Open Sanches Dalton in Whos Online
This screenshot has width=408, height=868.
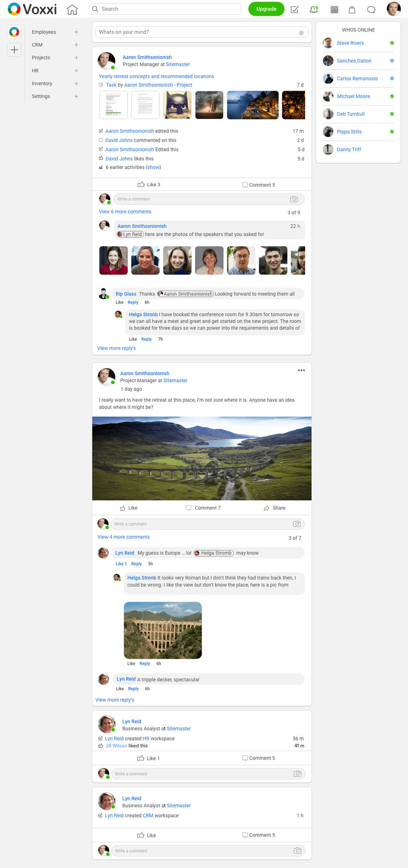pyautogui.click(x=354, y=61)
